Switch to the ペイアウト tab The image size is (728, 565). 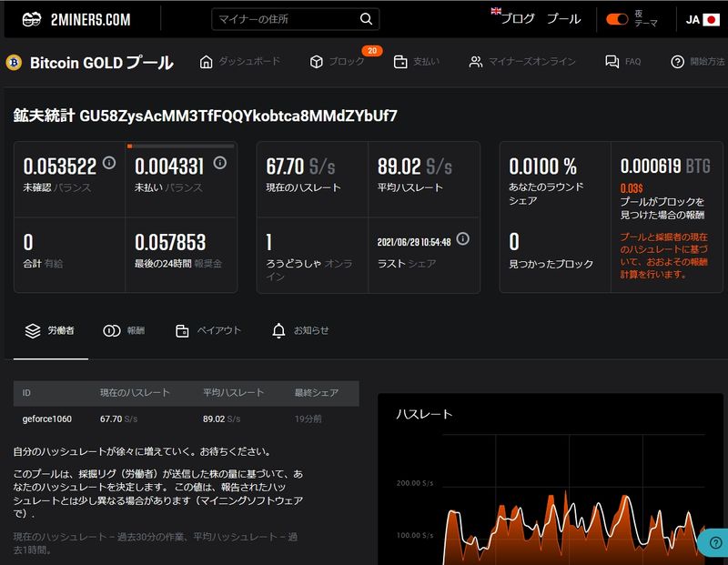click(208, 330)
